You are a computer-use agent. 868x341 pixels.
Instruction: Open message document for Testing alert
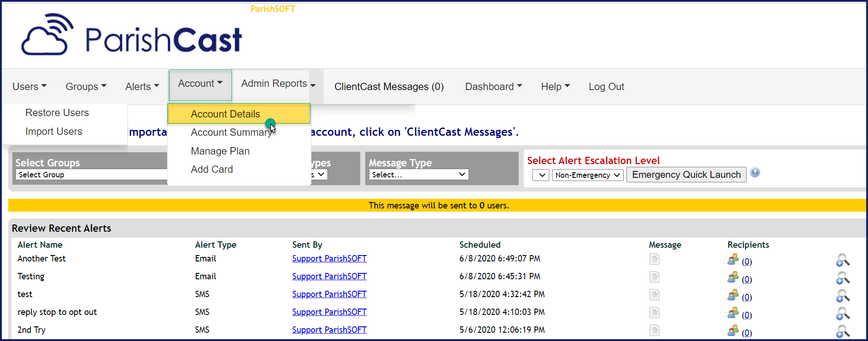click(654, 277)
